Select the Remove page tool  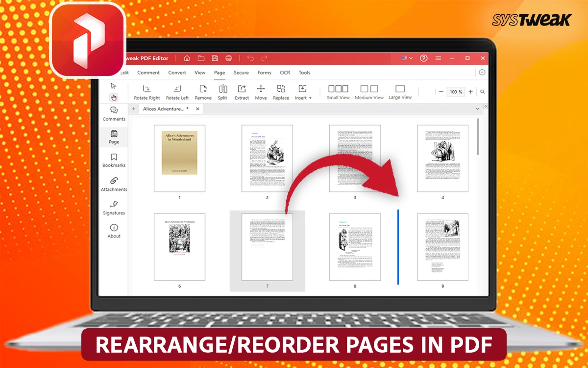pos(203,92)
